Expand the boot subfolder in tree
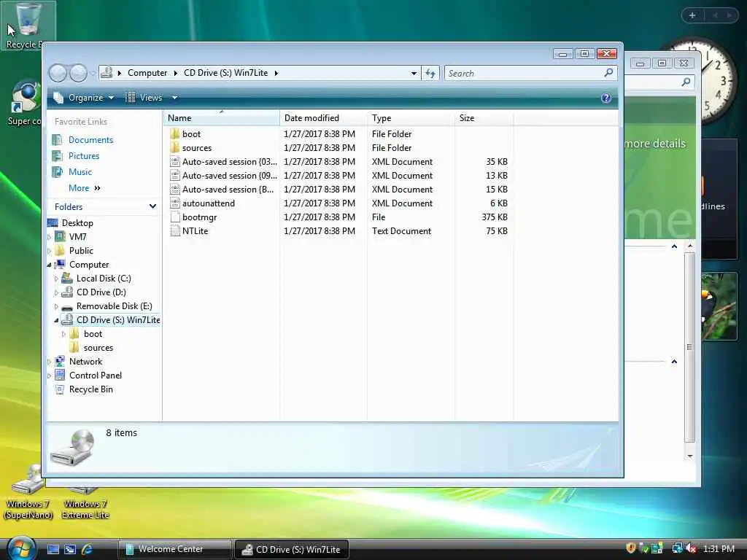The image size is (747, 560). click(64, 334)
